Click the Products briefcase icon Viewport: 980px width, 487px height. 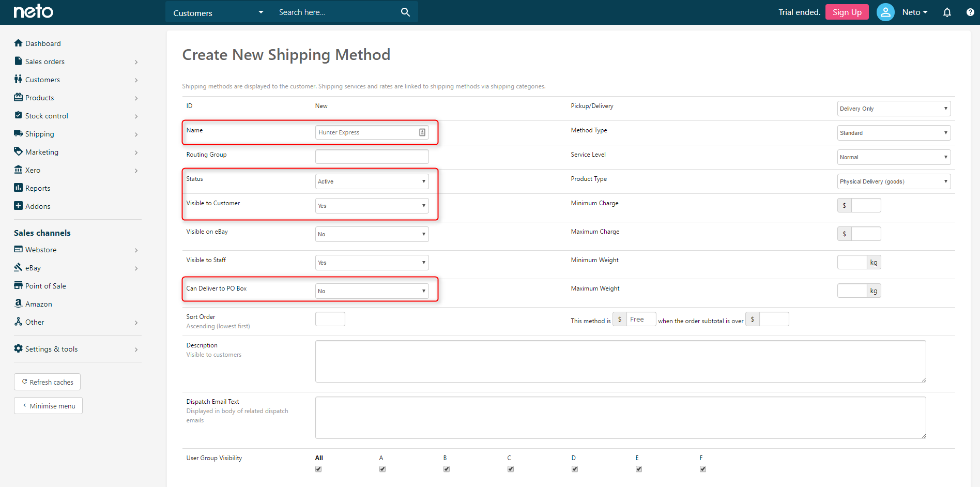pyautogui.click(x=19, y=97)
